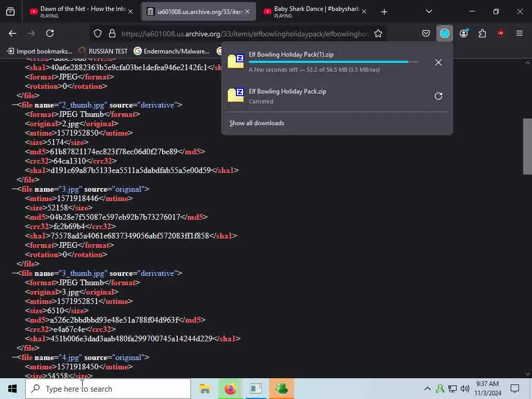Open notification action center
Image resolution: width=532 pixels, height=399 pixels.
pyautogui.click(x=515, y=389)
